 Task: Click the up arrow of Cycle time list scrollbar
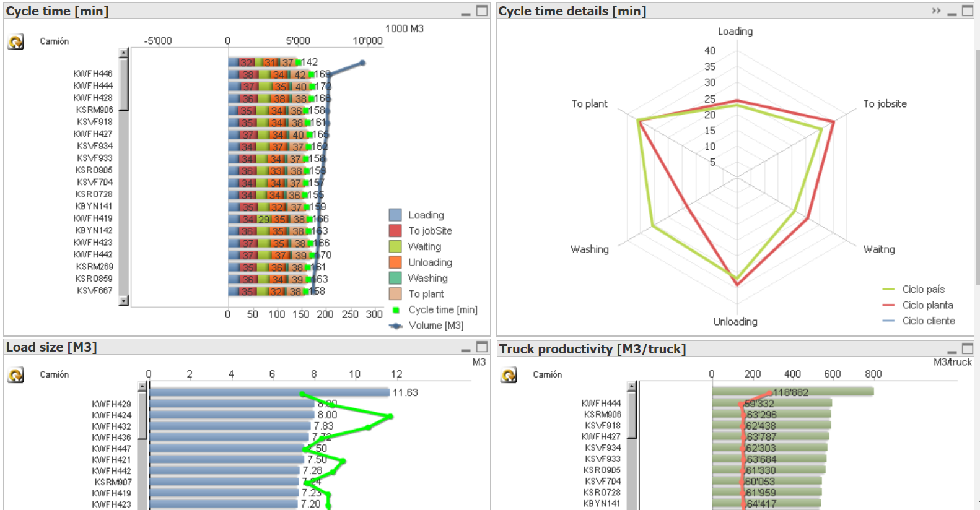pyautogui.click(x=123, y=53)
